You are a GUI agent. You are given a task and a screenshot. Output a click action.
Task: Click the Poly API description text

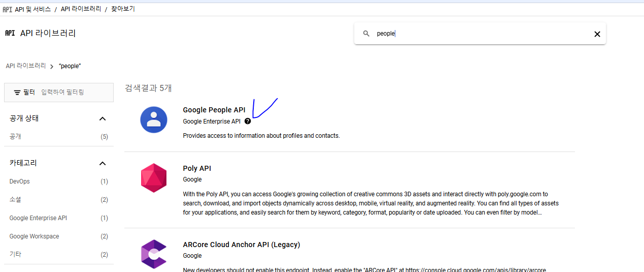tap(371, 203)
